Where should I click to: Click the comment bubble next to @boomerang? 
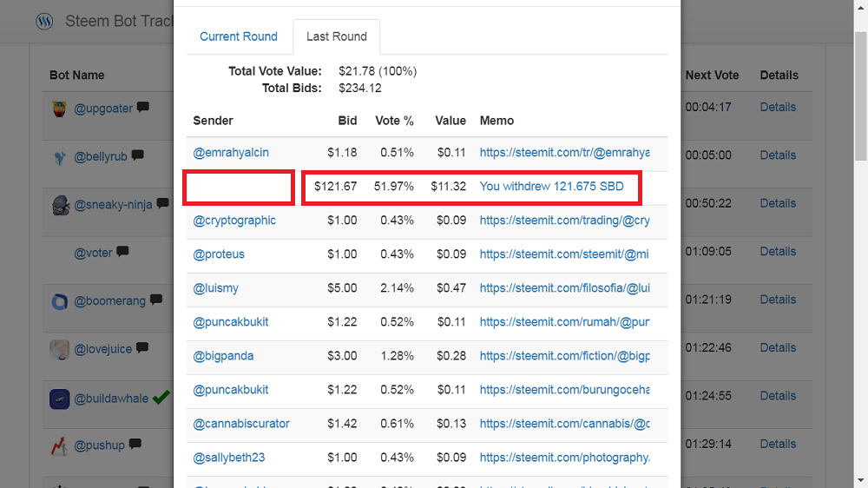156,299
